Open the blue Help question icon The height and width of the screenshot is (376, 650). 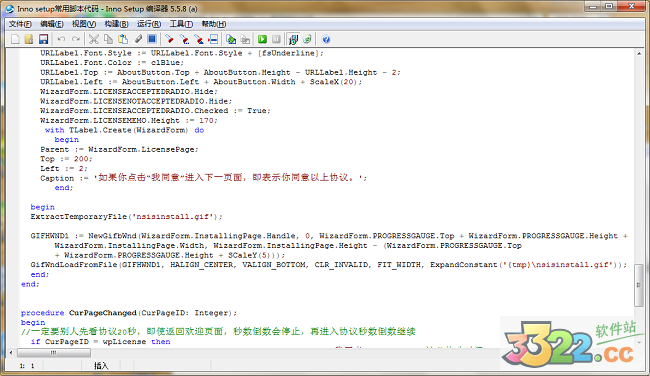326,39
